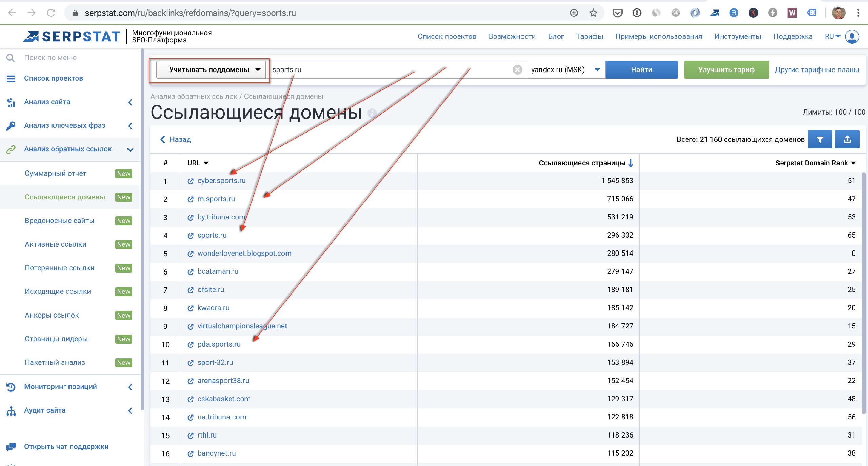Open the Serpstat browser extension icon
Screen dimensions: 868x466
715,13
